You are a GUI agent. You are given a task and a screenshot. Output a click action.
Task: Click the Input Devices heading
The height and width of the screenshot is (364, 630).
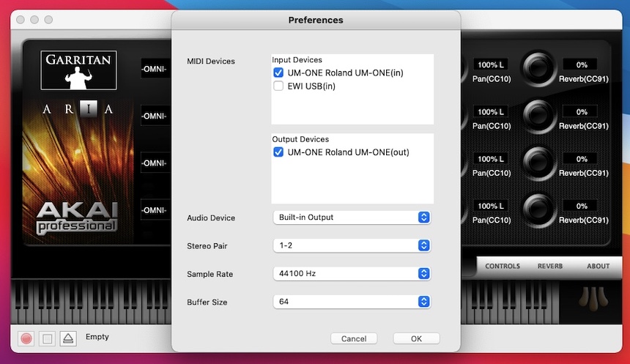pos(297,60)
